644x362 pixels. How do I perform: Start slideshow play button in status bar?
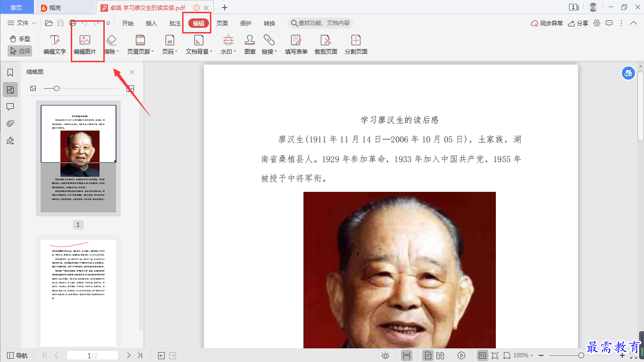coord(461,355)
